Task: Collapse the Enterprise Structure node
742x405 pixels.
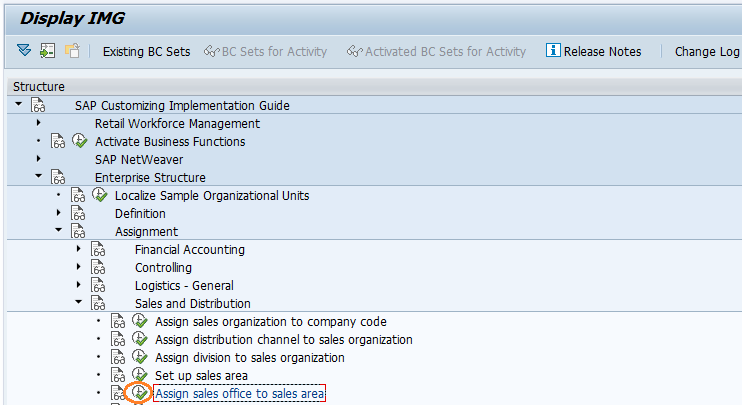Action: pyautogui.click(x=39, y=177)
